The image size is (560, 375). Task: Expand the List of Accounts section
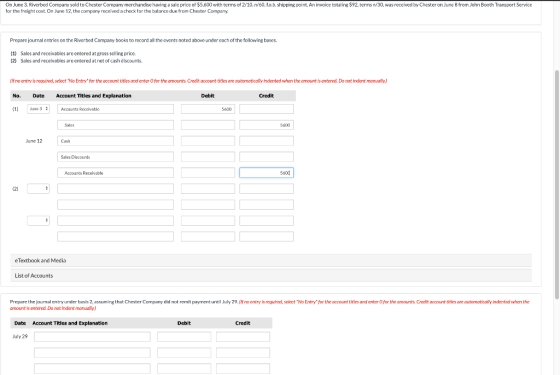271,276
